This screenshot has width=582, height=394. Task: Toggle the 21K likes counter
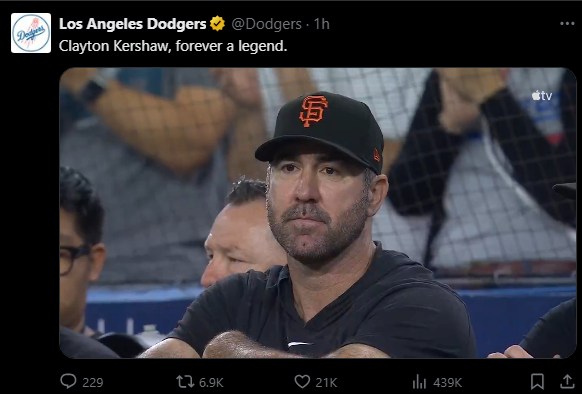(326, 382)
